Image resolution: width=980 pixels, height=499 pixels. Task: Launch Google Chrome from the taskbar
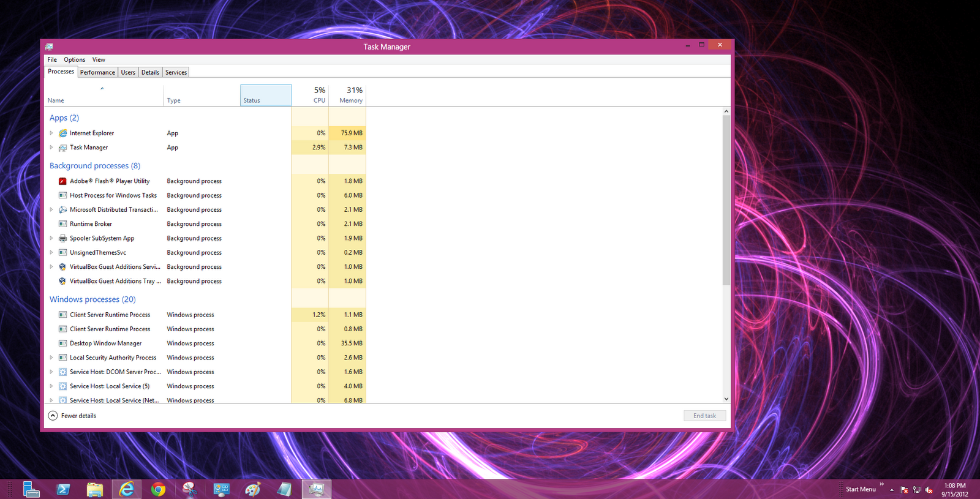click(x=158, y=489)
